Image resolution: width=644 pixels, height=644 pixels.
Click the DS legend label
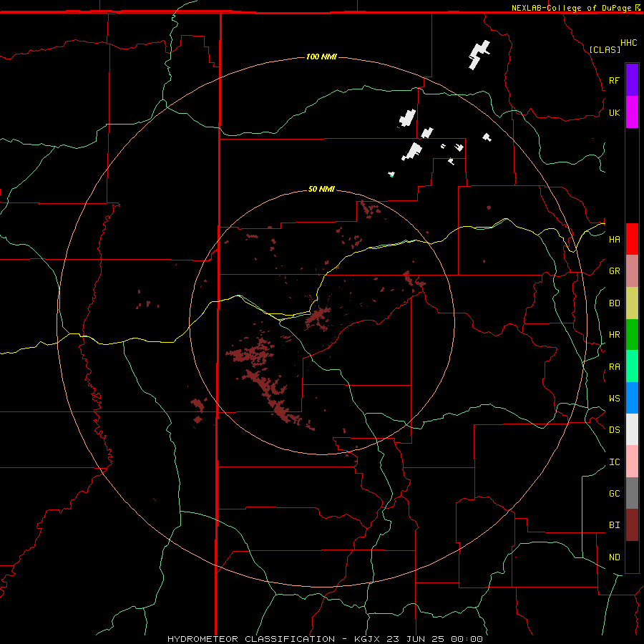614,430
